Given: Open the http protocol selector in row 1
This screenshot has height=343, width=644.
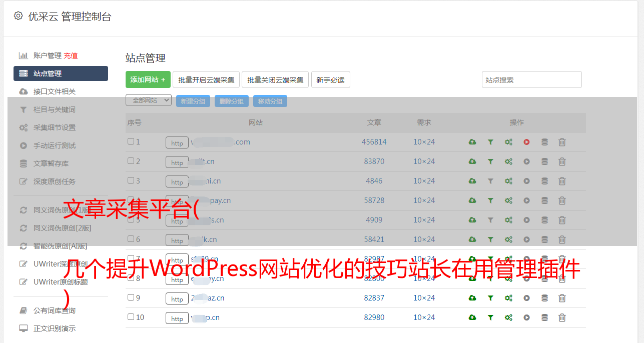Looking at the screenshot, I should click(x=177, y=143).
